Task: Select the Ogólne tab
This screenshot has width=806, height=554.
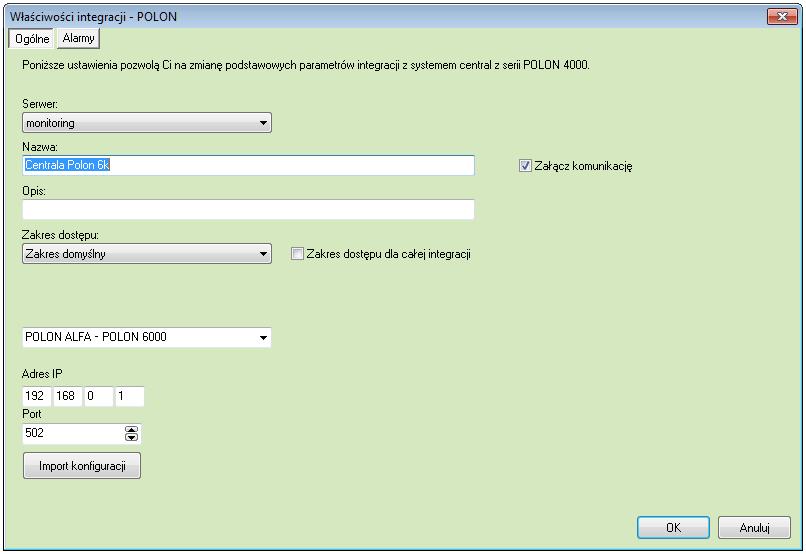Action: [32, 39]
